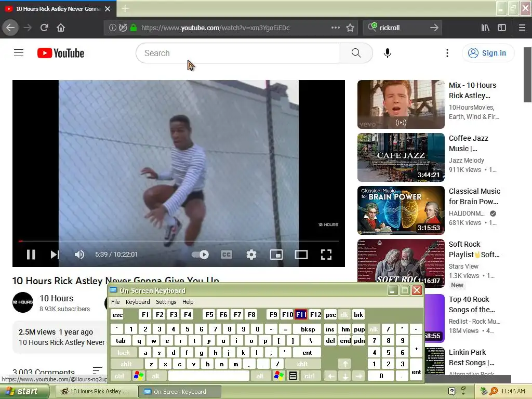Image resolution: width=532 pixels, height=399 pixels.
Task: Click the esc key on the on-screen keyboard
Action: coord(117,314)
